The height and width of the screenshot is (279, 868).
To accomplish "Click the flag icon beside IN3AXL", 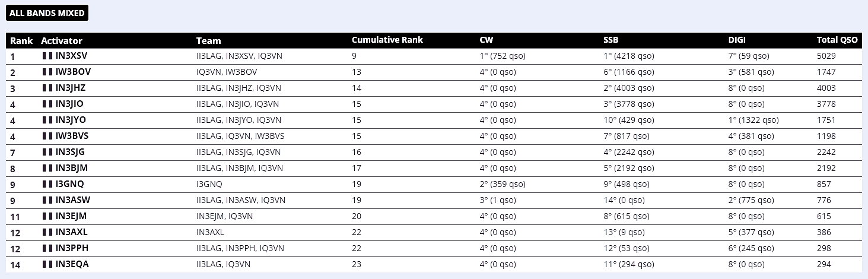I will pyautogui.click(x=47, y=232).
